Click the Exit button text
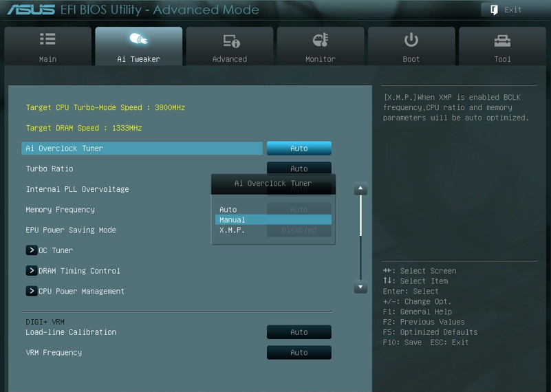This screenshot has height=392, width=551. pyautogui.click(x=512, y=10)
